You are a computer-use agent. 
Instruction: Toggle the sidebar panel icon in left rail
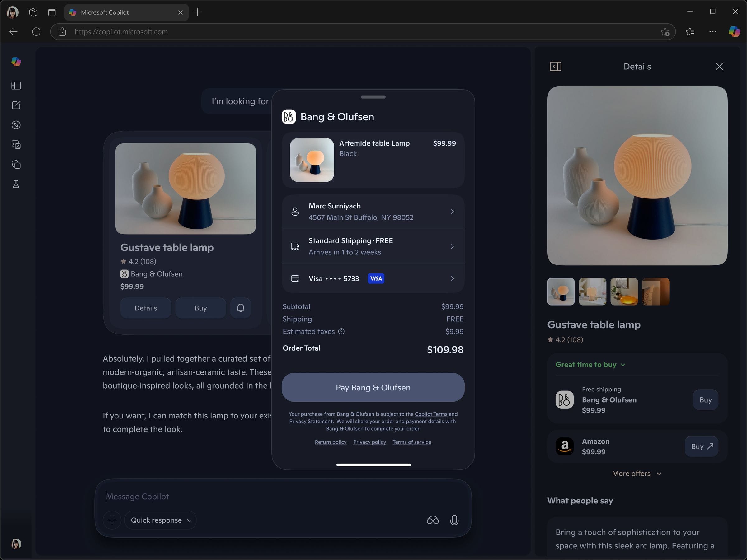point(16,86)
